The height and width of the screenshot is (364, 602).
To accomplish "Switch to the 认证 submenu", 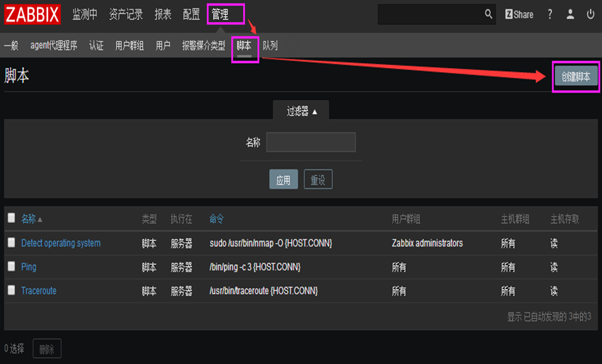I will [x=96, y=46].
